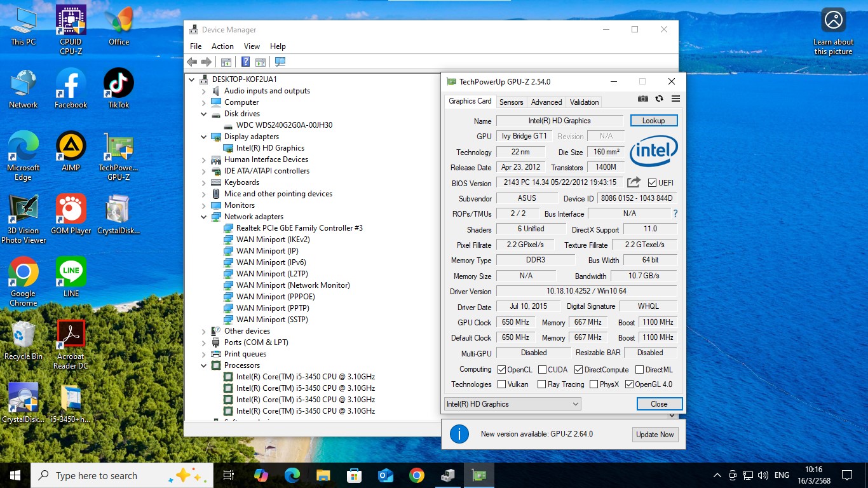Image resolution: width=868 pixels, height=488 pixels.
Task: Open the Copilot icon in the taskbar
Action: [261, 475]
